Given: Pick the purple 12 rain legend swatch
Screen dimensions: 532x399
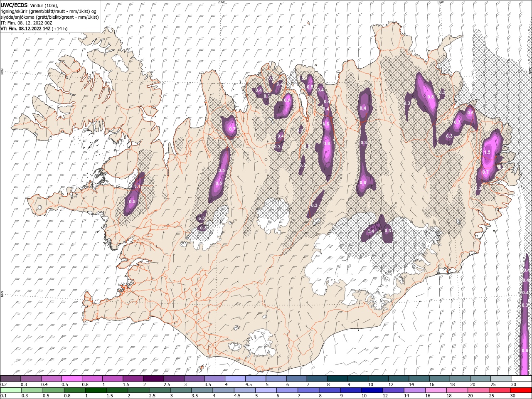Looking at the screenshot, I should 393,390.
